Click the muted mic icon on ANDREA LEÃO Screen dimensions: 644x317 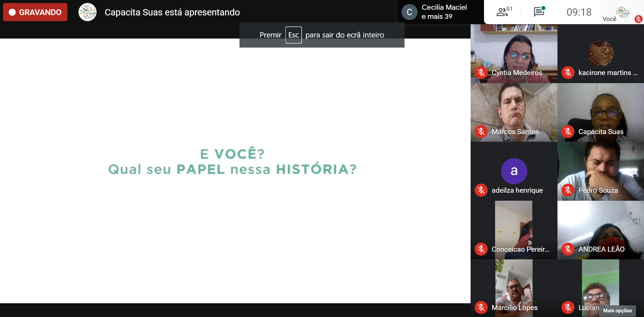568,249
